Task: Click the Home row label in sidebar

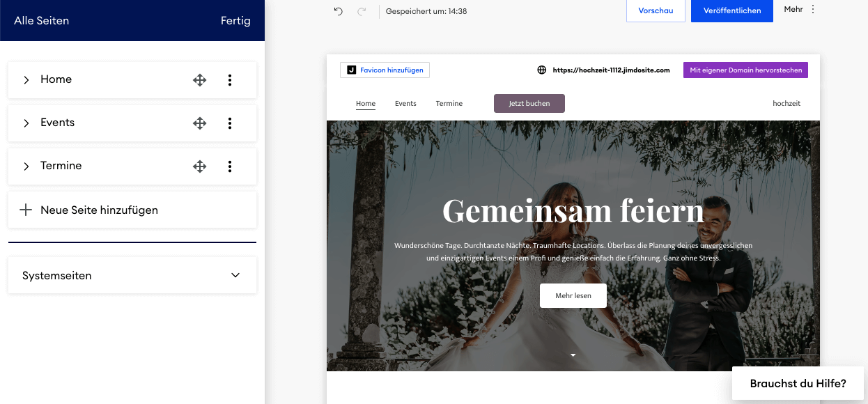Action: [x=56, y=79]
